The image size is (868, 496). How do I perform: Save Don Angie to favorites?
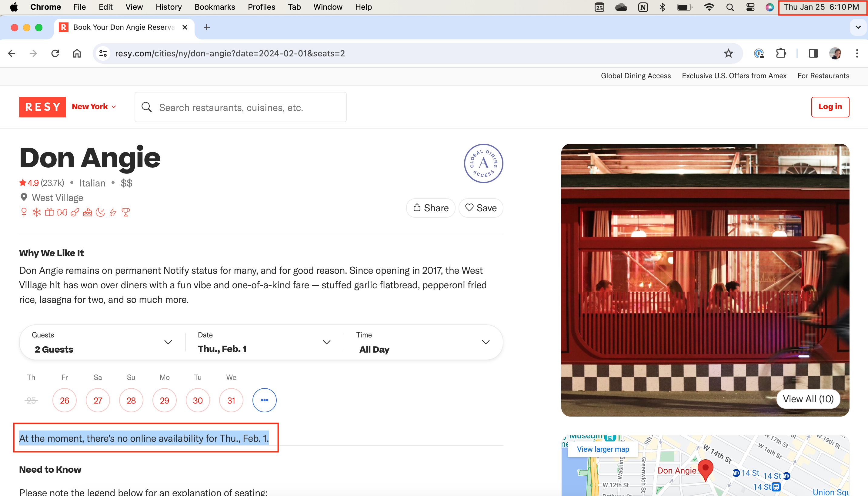[481, 208]
